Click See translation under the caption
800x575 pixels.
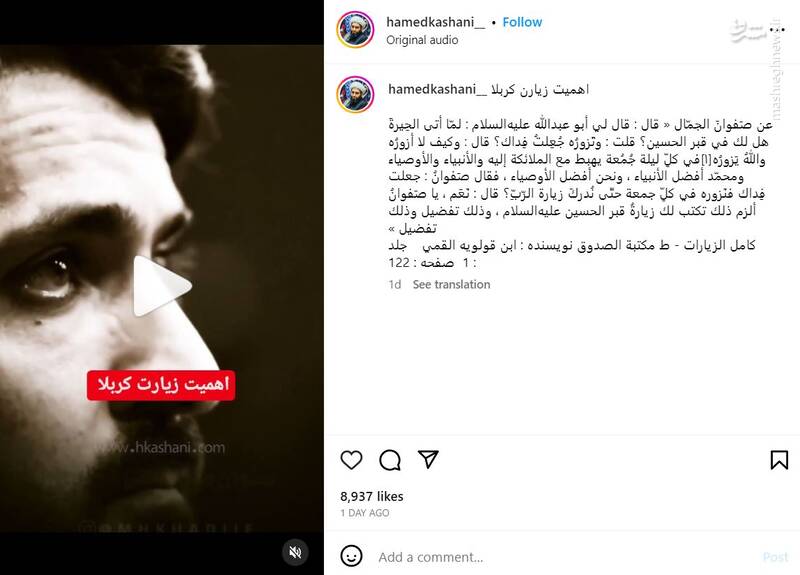451,285
